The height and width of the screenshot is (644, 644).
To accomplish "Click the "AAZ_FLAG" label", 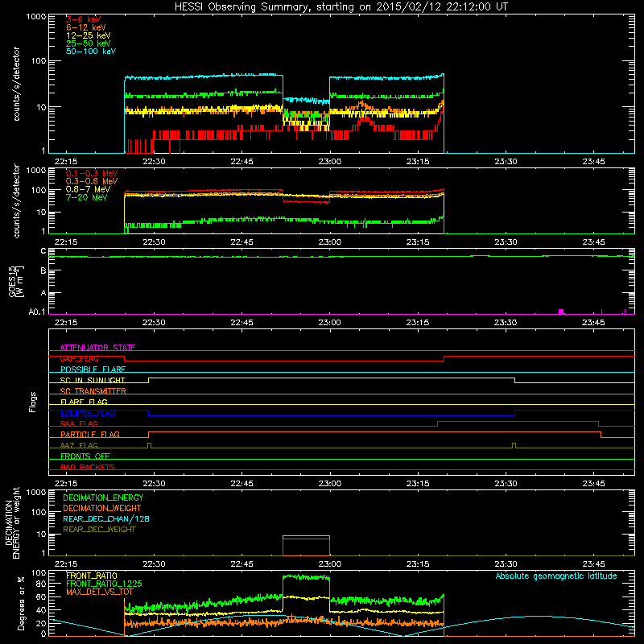I will pyautogui.click(x=79, y=445).
